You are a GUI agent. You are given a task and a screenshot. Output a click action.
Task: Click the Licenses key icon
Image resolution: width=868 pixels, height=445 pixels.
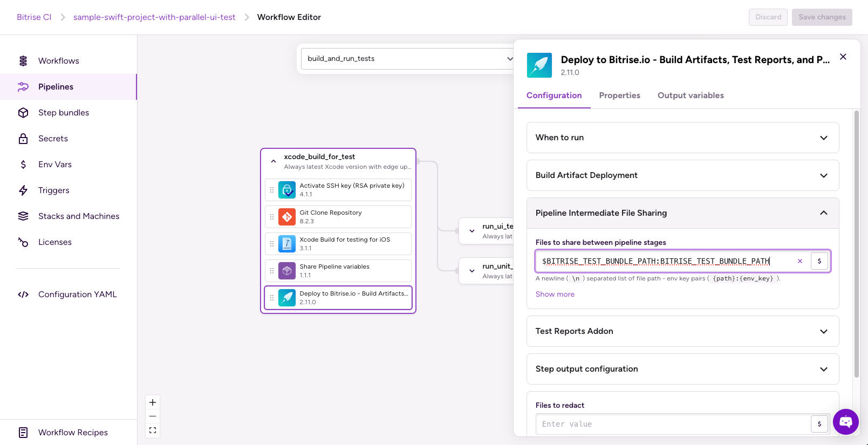coord(23,242)
